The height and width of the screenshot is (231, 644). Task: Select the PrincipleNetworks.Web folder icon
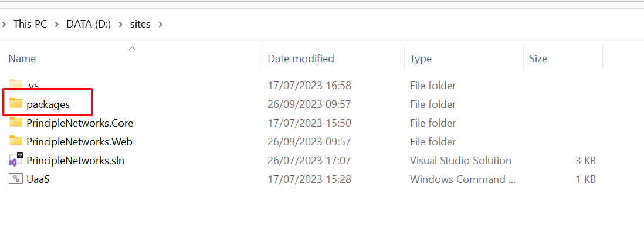click(x=16, y=141)
